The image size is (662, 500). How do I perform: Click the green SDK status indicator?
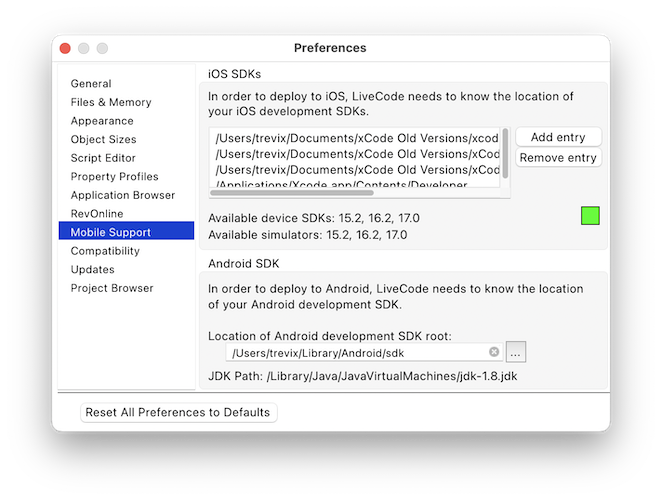(x=590, y=216)
